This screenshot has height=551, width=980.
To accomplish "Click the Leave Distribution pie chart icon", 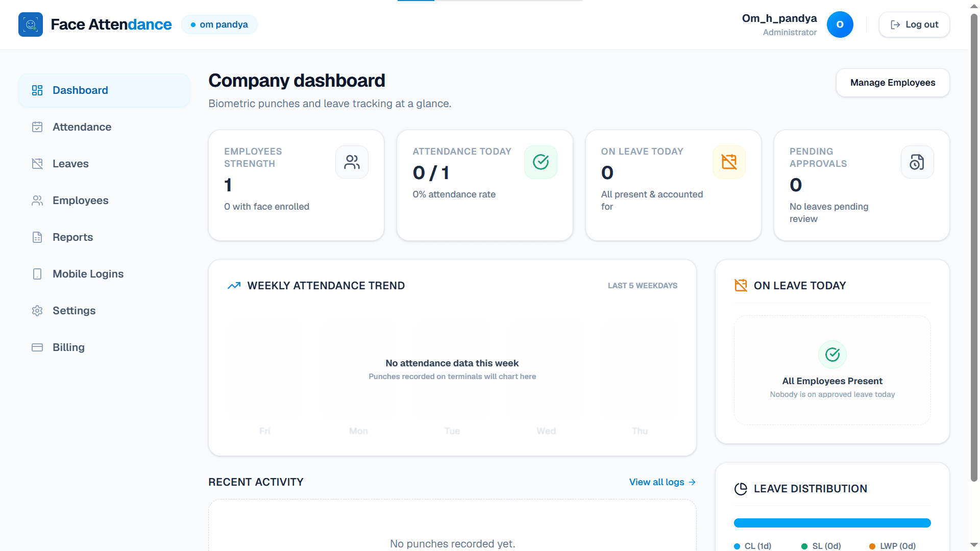I will pyautogui.click(x=741, y=489).
